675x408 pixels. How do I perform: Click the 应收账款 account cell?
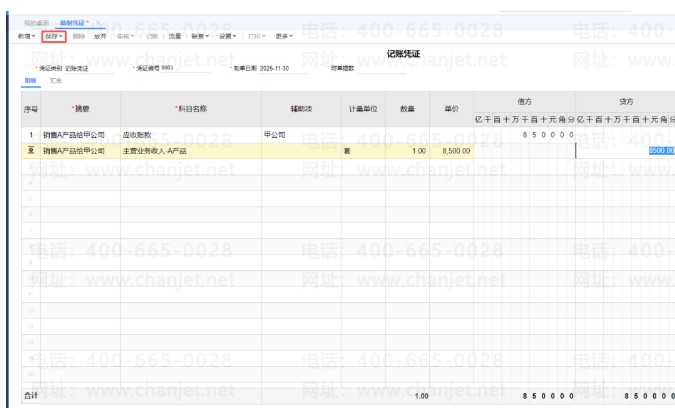(191, 135)
